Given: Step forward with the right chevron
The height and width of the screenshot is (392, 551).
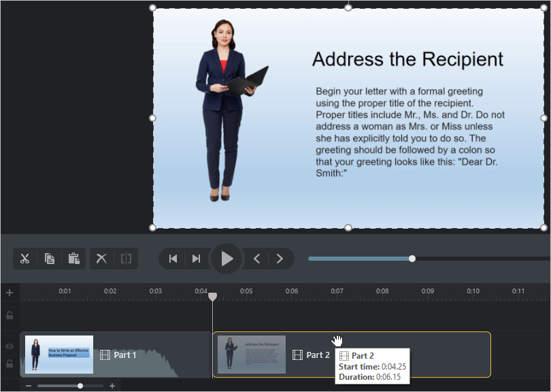Looking at the screenshot, I should click(280, 259).
